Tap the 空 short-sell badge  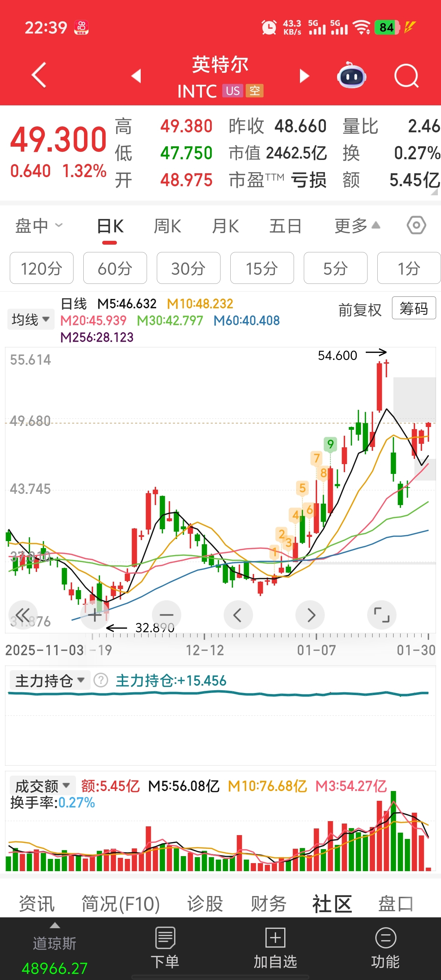pyautogui.click(x=254, y=91)
